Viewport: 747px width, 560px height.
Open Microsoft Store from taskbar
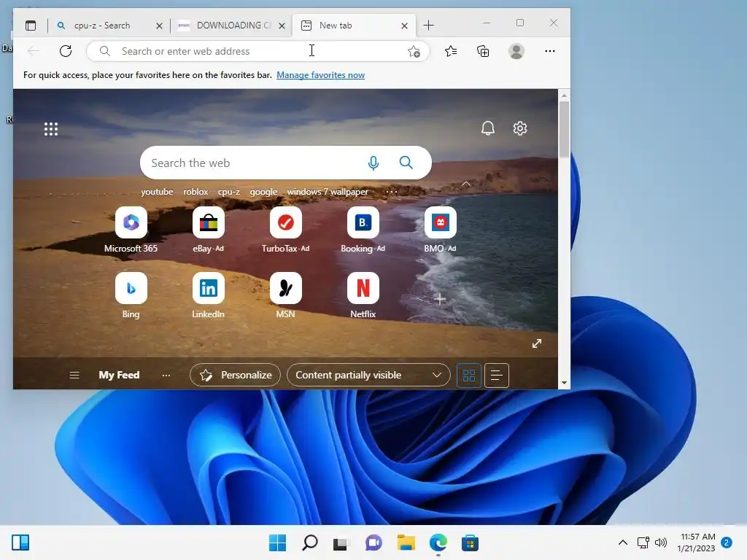[x=470, y=542]
